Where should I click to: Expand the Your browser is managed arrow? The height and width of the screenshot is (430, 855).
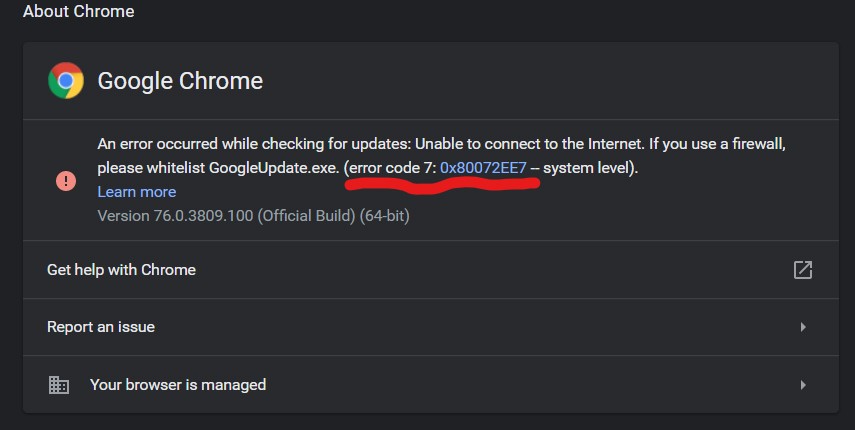(803, 385)
